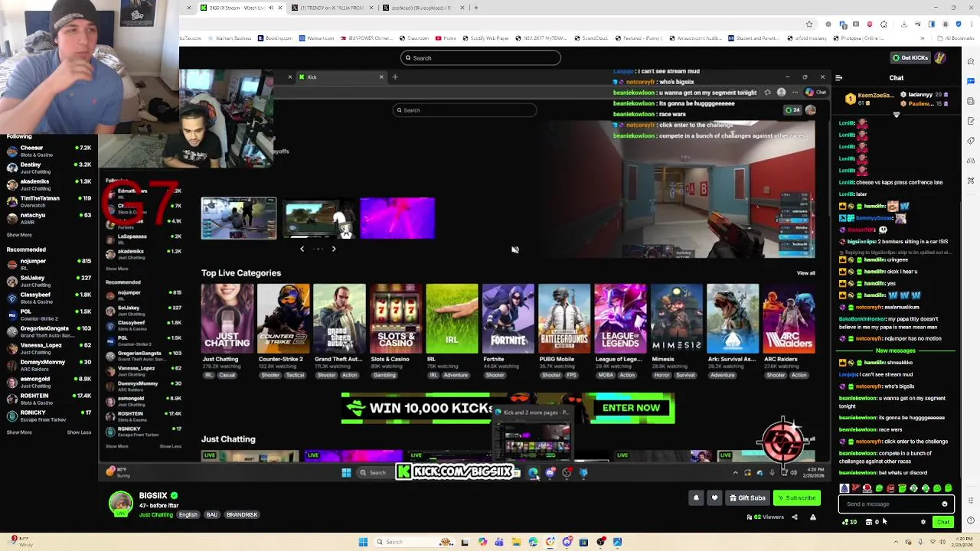The image size is (980, 551).
Task: Click 62 Viewers count
Action: click(x=765, y=517)
